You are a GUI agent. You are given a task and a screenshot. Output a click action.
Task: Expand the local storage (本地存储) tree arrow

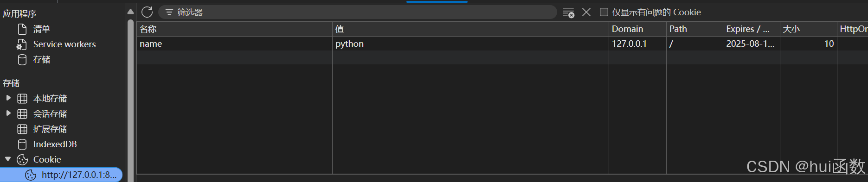point(8,98)
